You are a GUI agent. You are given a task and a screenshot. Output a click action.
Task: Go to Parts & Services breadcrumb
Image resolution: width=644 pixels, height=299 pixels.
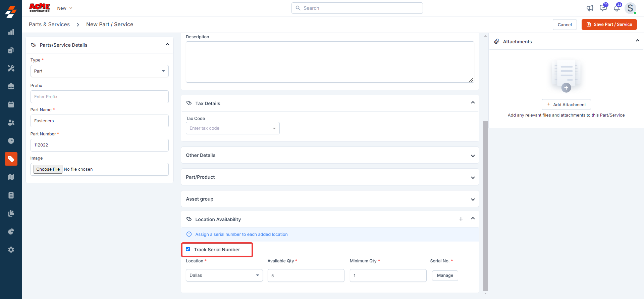coord(49,25)
